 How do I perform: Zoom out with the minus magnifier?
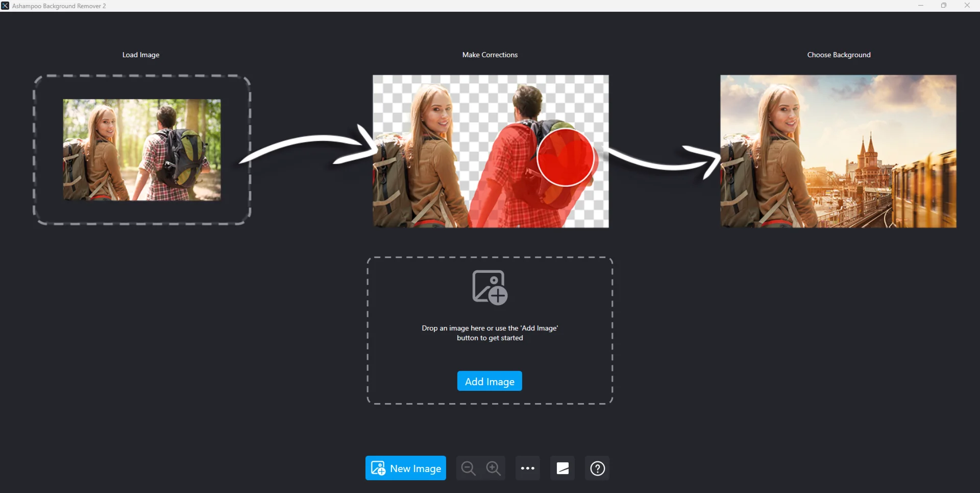pyautogui.click(x=468, y=468)
